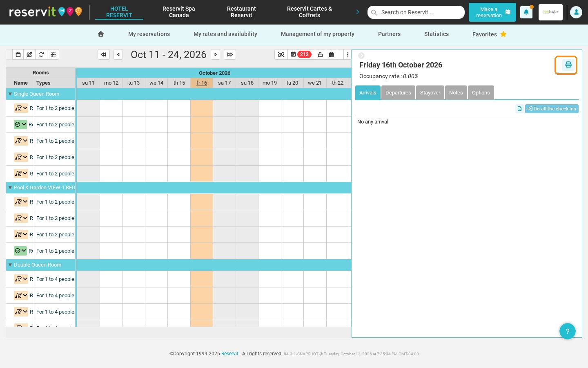This screenshot has height=368, width=588.
Task: Switch to the Departures tab
Action: coord(398,92)
